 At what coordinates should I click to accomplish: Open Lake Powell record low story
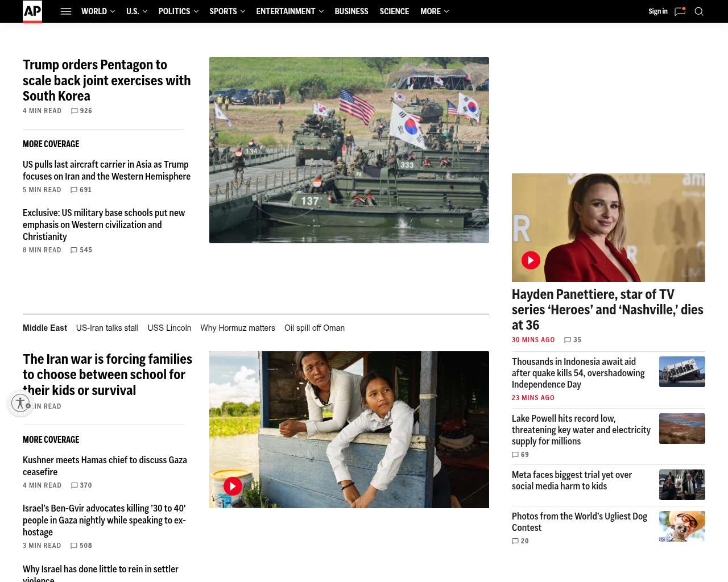tap(581, 430)
